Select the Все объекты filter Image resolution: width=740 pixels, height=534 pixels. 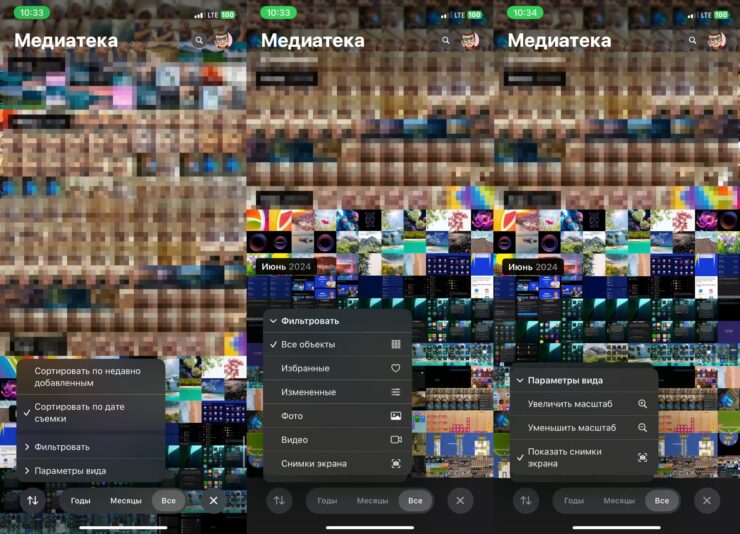point(337,344)
